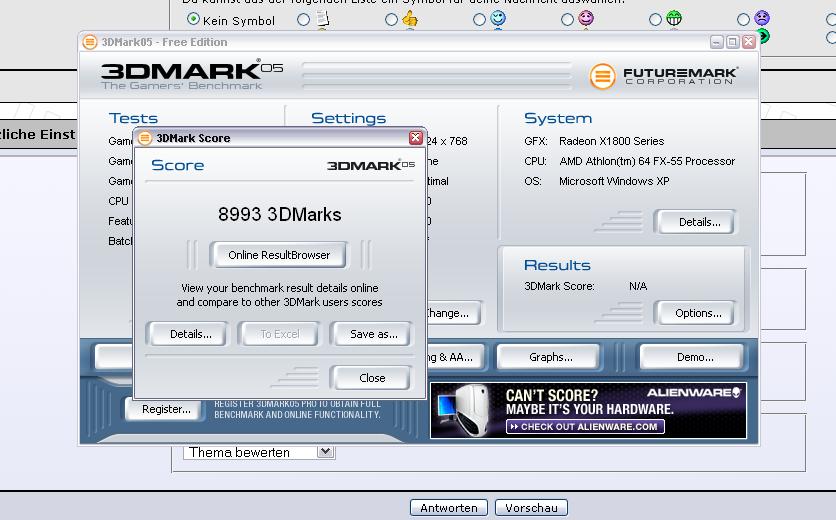836x520 pixels.
Task: Click the thumbs-up post icon
Action: click(410, 19)
